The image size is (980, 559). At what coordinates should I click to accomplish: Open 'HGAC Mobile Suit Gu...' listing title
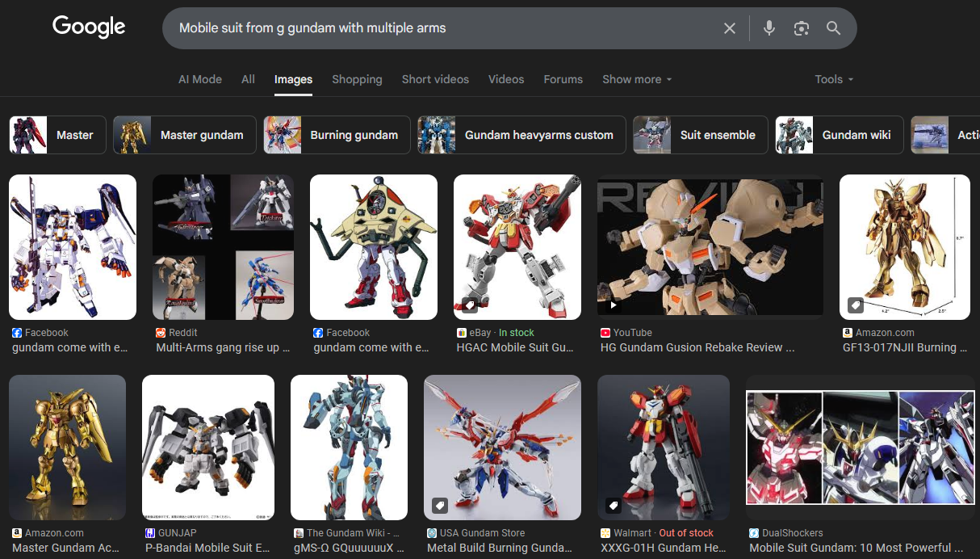(515, 347)
